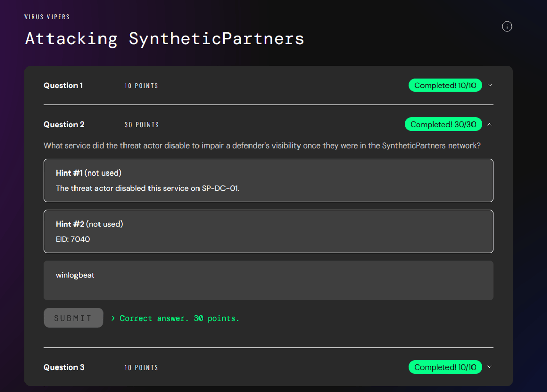Viewport: 547px width, 392px height.
Task: Click the Attacking SyntheticPartners title
Action: pyautogui.click(x=164, y=39)
